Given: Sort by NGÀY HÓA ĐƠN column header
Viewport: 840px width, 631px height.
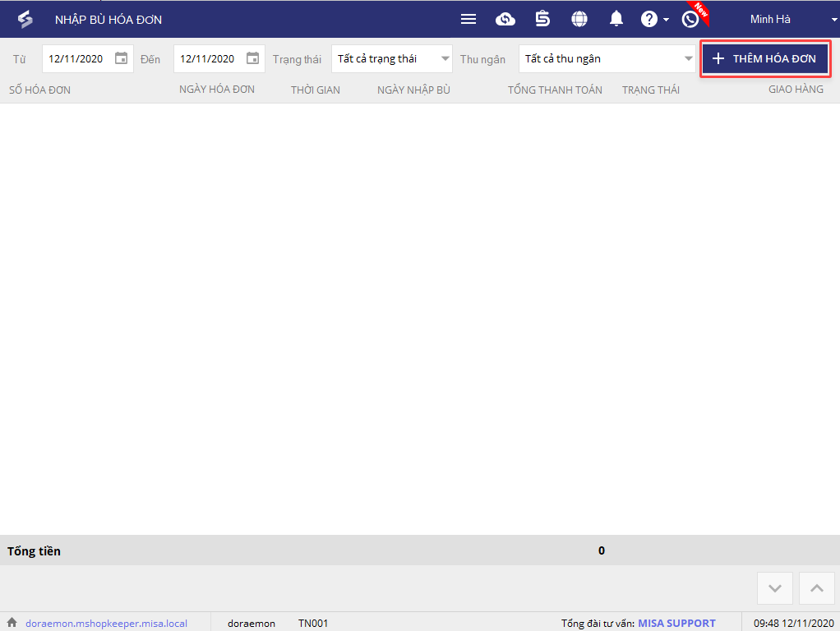Looking at the screenshot, I should point(217,90).
